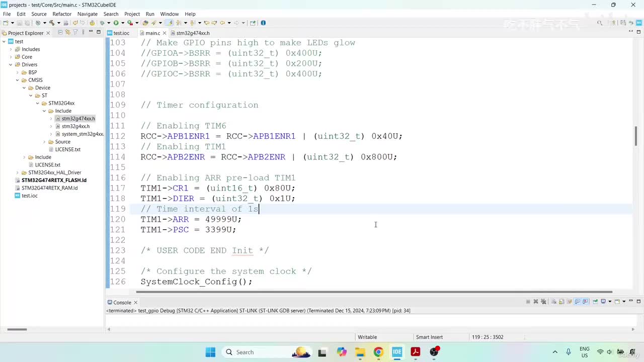This screenshot has height=362, width=644.
Task: Remove all terminated launches in Console
Action: 544,302
